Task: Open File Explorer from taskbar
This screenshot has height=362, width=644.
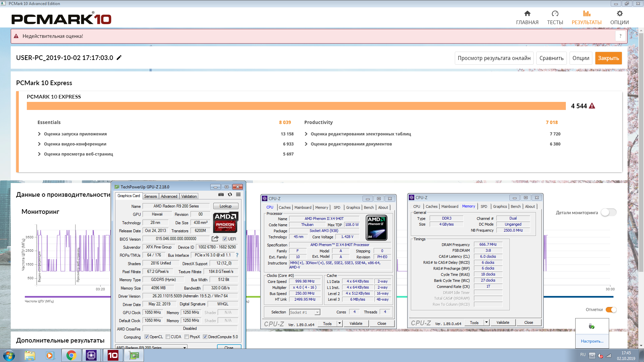Action: coord(30,355)
